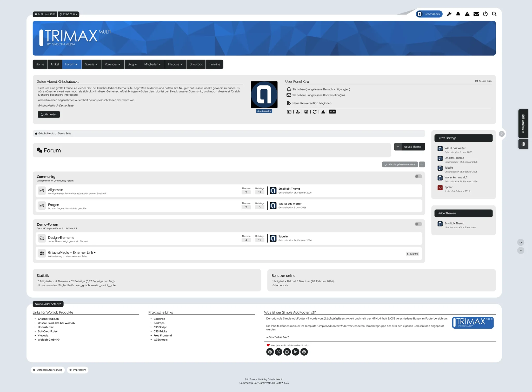Open member wsc_grischamedia_maint_gate in Statistik
The image size is (532, 392).
tap(96, 285)
